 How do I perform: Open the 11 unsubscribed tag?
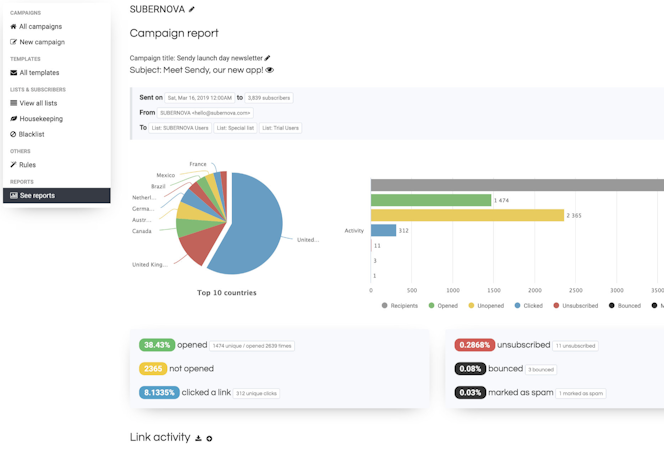coord(575,346)
